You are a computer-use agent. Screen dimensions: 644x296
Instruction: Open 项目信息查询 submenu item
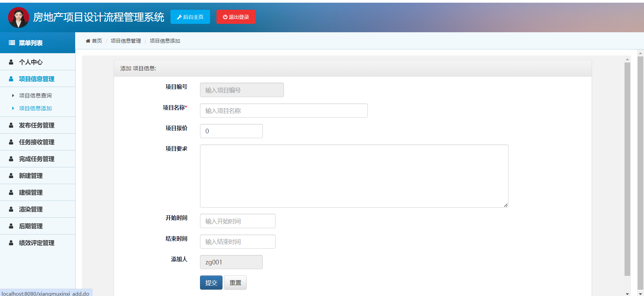coord(35,95)
